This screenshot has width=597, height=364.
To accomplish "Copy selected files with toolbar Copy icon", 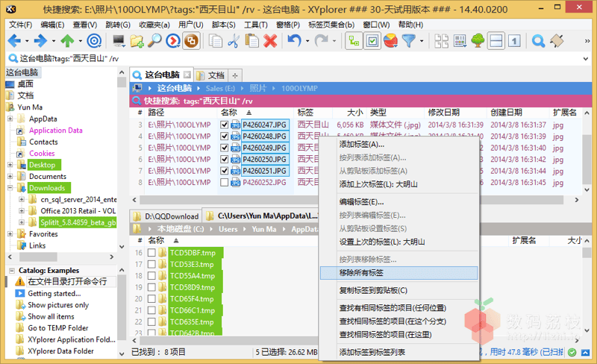I will tap(216, 41).
